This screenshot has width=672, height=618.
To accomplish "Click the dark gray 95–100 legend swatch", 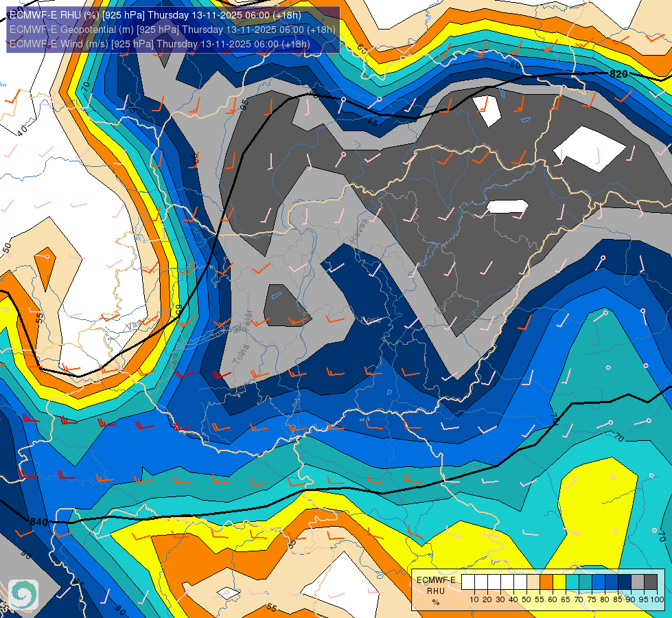I will (x=651, y=582).
